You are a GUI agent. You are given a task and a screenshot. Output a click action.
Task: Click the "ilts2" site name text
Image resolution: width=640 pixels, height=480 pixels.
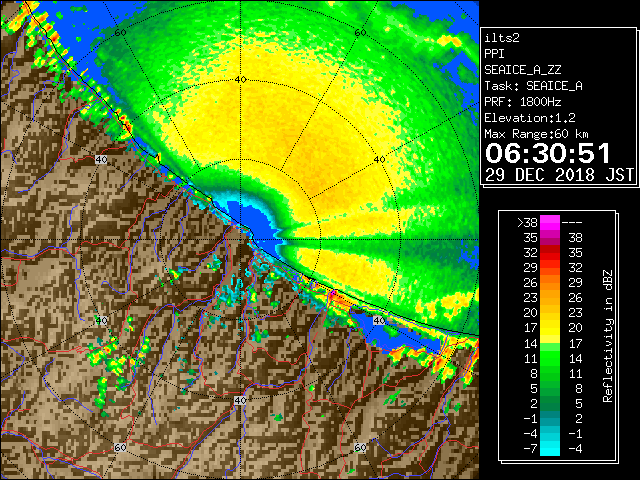pyautogui.click(x=502, y=38)
